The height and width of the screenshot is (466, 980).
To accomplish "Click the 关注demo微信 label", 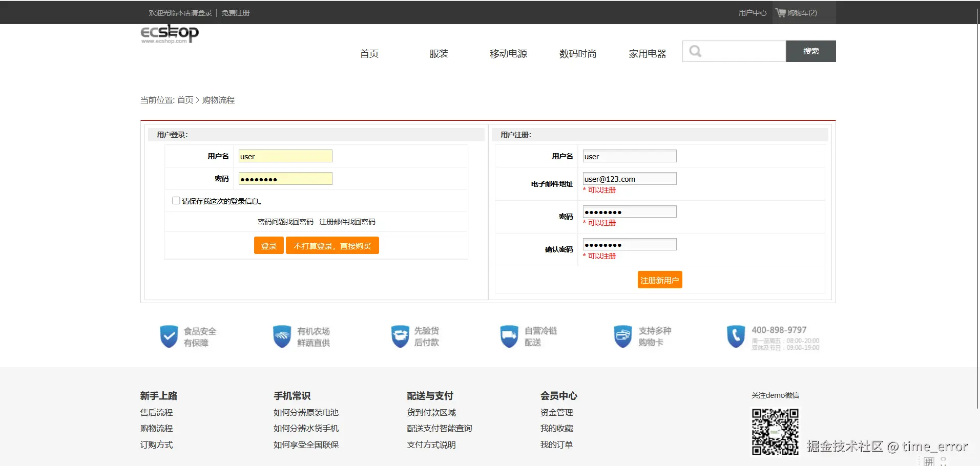I will click(x=775, y=395).
